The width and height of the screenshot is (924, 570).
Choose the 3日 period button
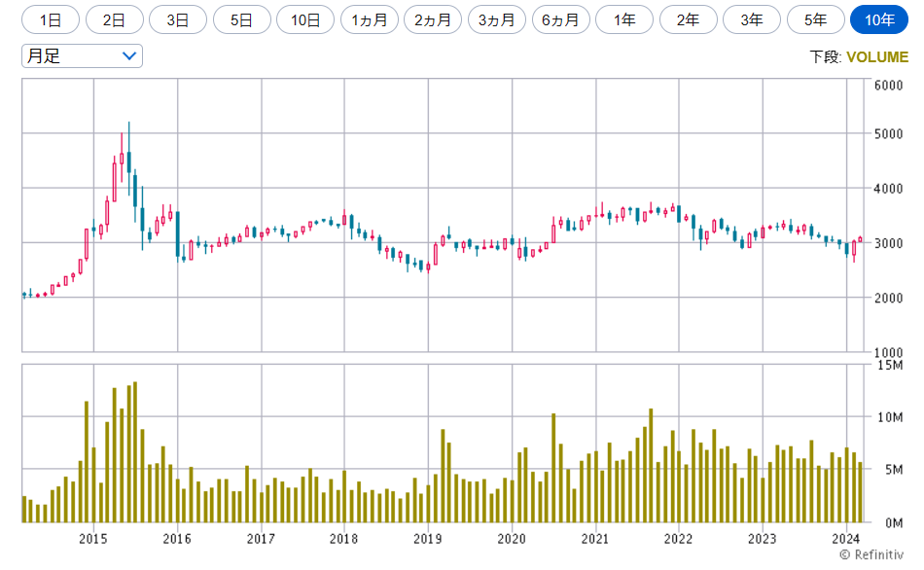[x=178, y=19]
